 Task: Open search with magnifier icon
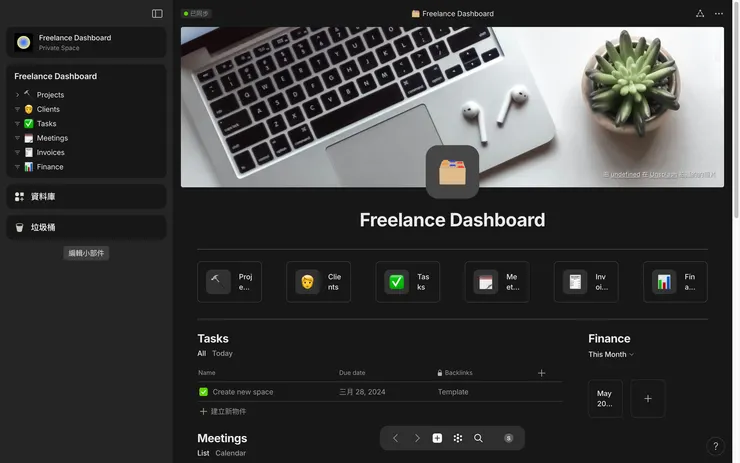tap(478, 438)
